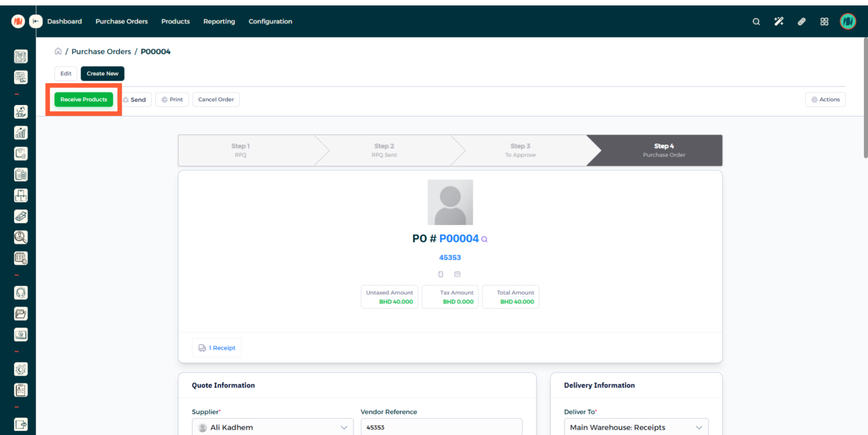Open the apps grid icon in header

pyautogui.click(x=824, y=22)
